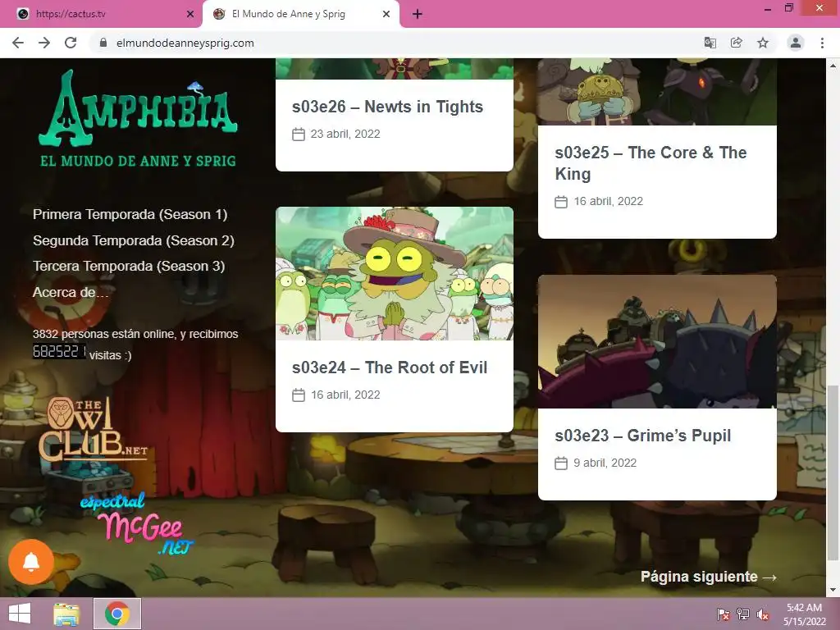Open The Owl Club .net logo
Viewport: 840px width, 630px height.
coord(92,428)
